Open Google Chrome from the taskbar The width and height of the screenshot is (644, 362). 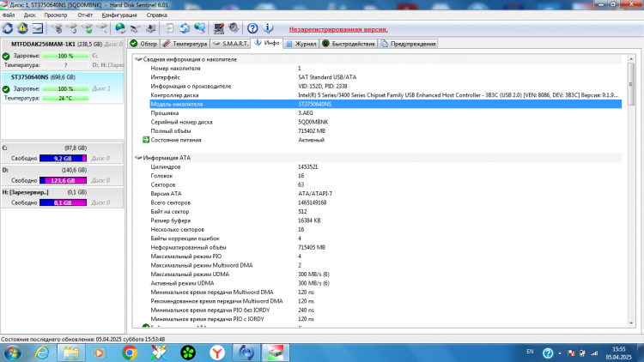130,353
